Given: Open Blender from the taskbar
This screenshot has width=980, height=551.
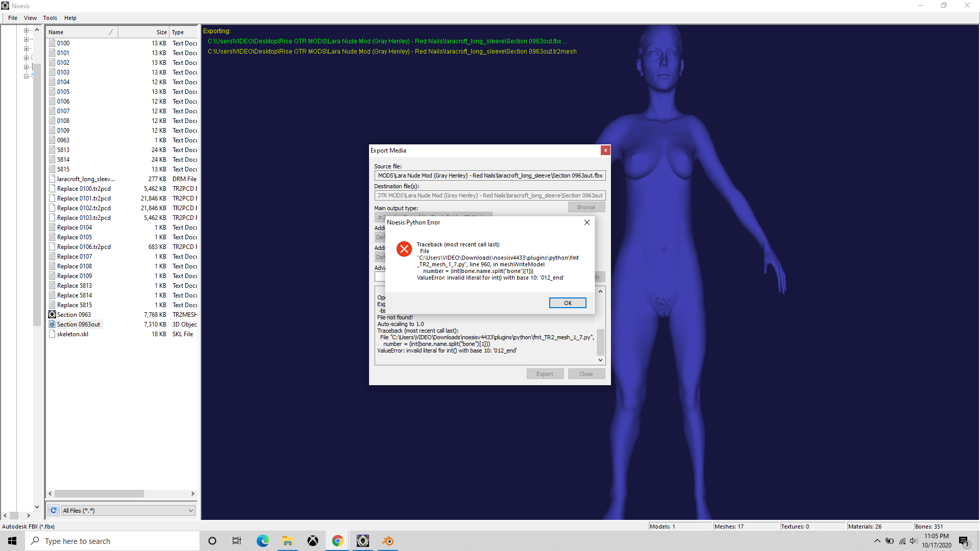Looking at the screenshot, I should pos(388,541).
